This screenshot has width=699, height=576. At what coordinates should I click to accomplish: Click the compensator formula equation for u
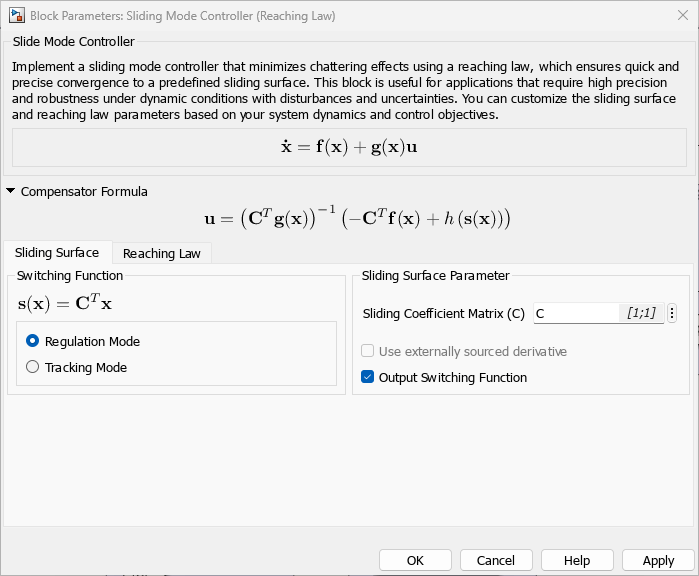click(356, 218)
